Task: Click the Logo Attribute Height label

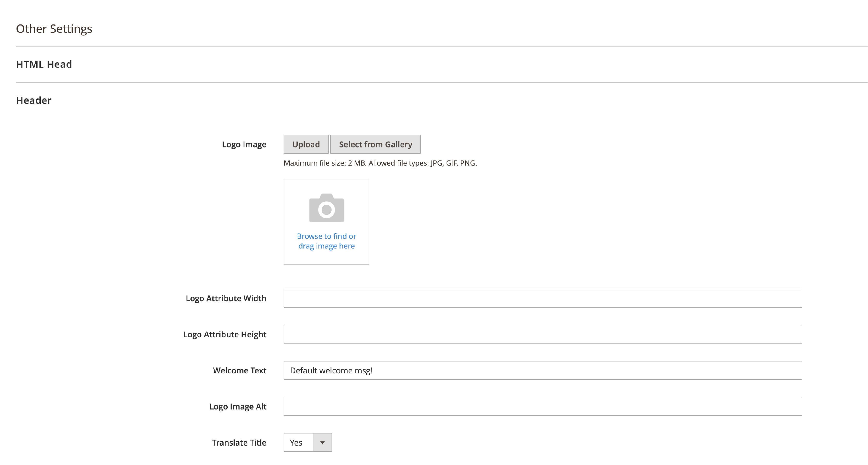Action: coord(225,335)
